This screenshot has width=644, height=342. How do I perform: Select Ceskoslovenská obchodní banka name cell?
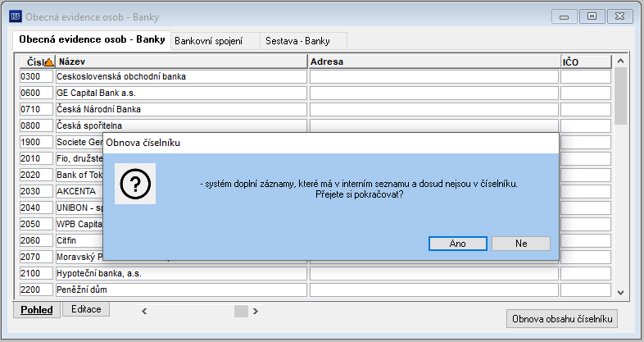(x=181, y=76)
